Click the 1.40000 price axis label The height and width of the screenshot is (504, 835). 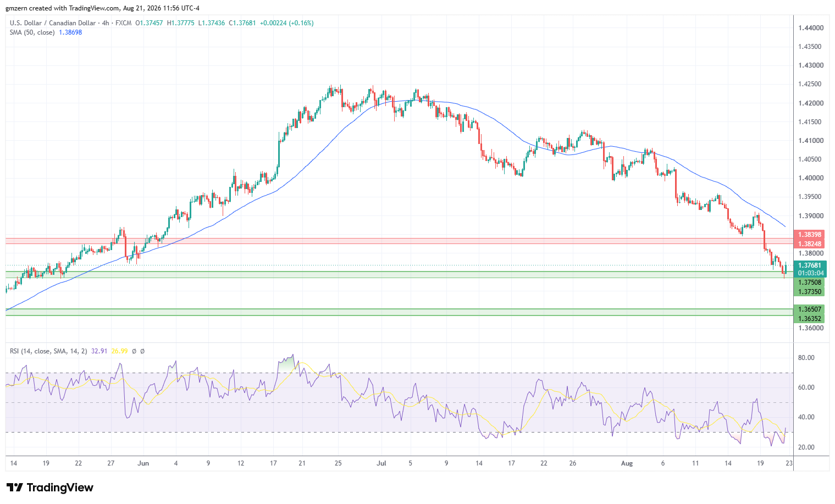coord(811,178)
